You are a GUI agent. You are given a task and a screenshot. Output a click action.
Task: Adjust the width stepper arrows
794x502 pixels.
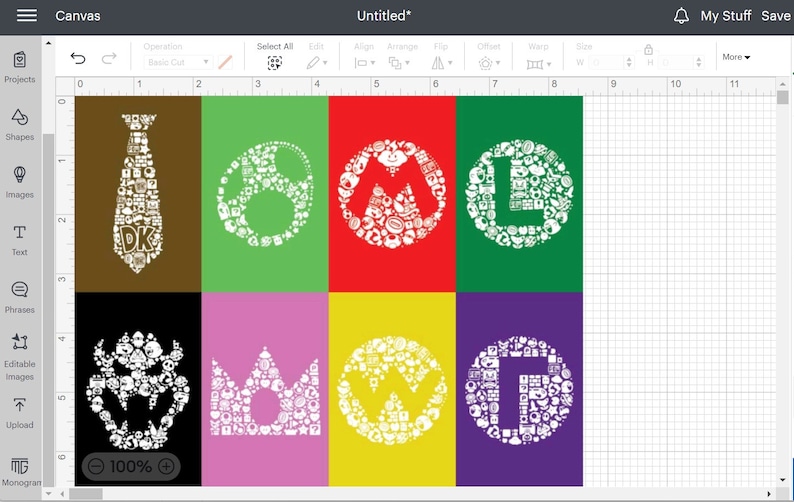[629, 63]
